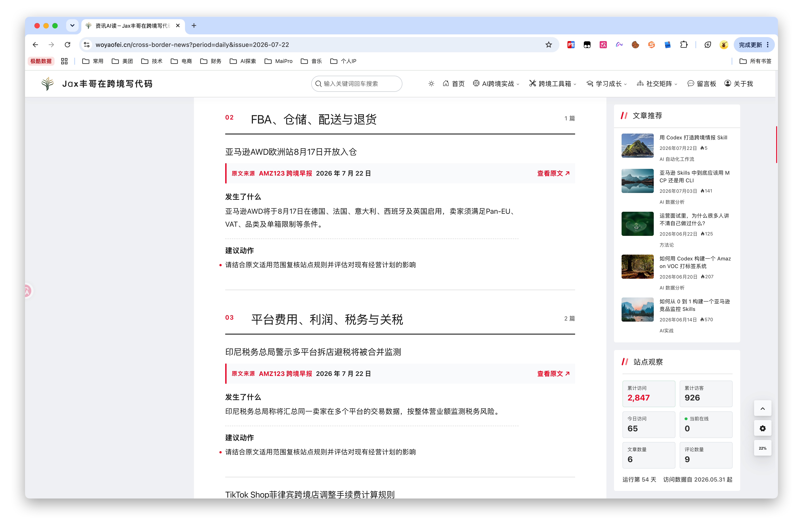Click the site logo leaf icon

(x=48, y=84)
